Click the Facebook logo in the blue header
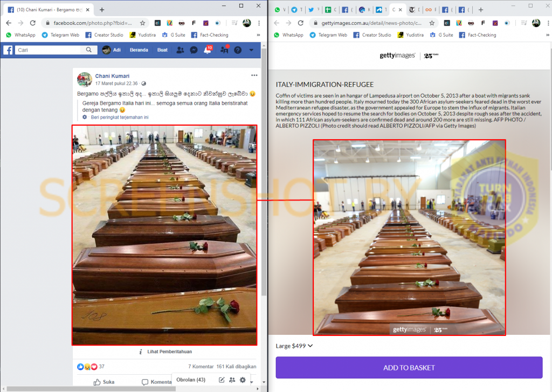 [8, 50]
